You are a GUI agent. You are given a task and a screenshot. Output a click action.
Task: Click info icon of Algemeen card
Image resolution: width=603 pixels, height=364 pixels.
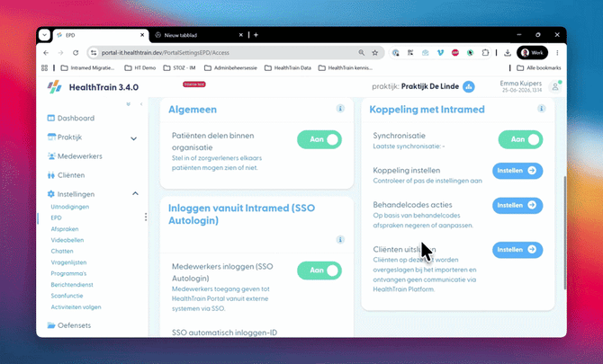(x=340, y=108)
